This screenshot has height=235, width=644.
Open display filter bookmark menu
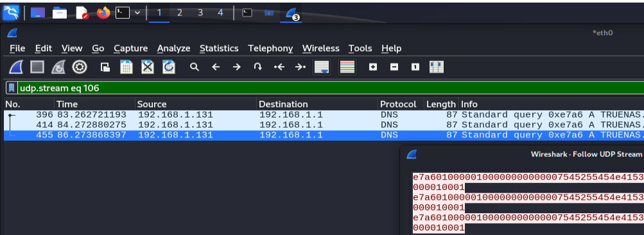(12, 88)
